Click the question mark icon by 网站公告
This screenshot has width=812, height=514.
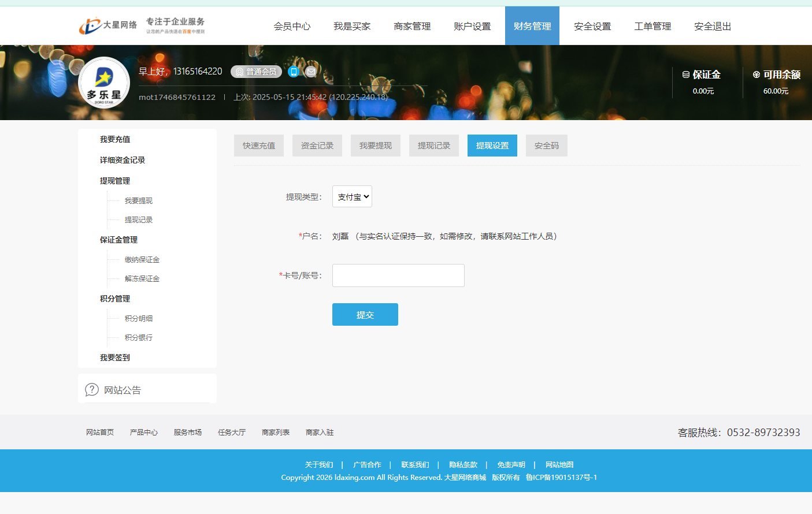coord(92,390)
